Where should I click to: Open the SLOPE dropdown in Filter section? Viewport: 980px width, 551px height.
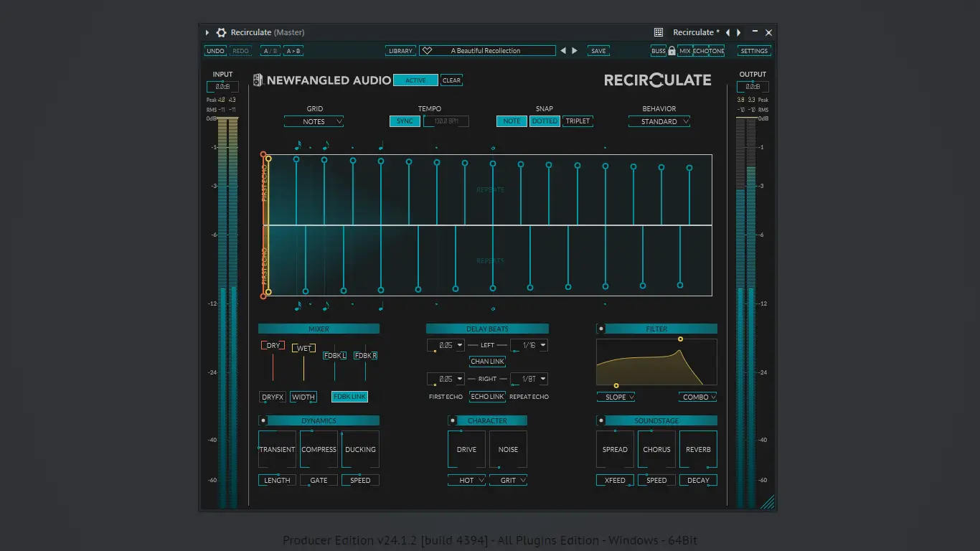[x=616, y=396]
